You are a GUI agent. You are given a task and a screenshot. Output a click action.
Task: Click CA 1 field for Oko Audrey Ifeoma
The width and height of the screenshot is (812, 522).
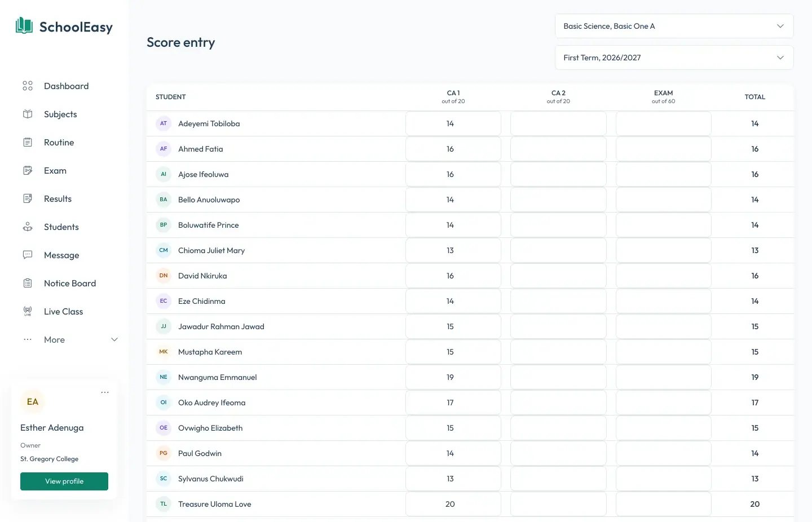click(x=453, y=402)
